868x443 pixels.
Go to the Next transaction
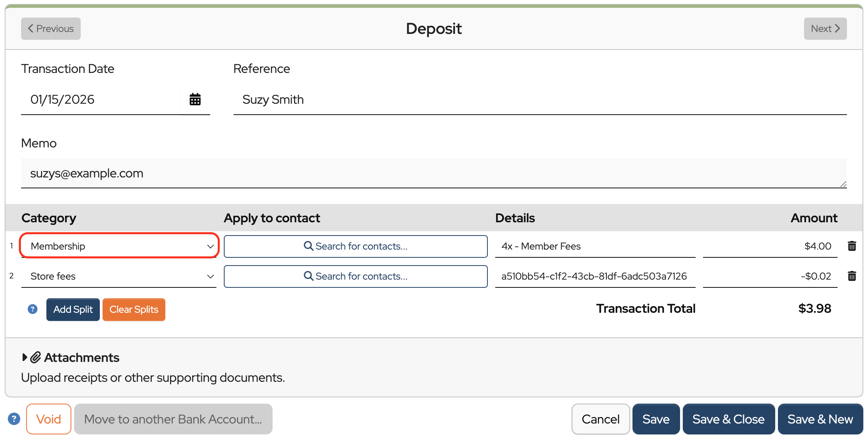825,28
